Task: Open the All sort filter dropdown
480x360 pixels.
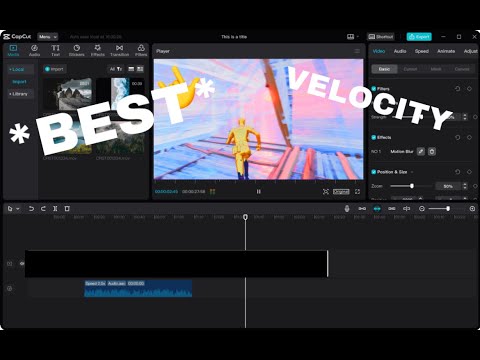Action: [116, 69]
